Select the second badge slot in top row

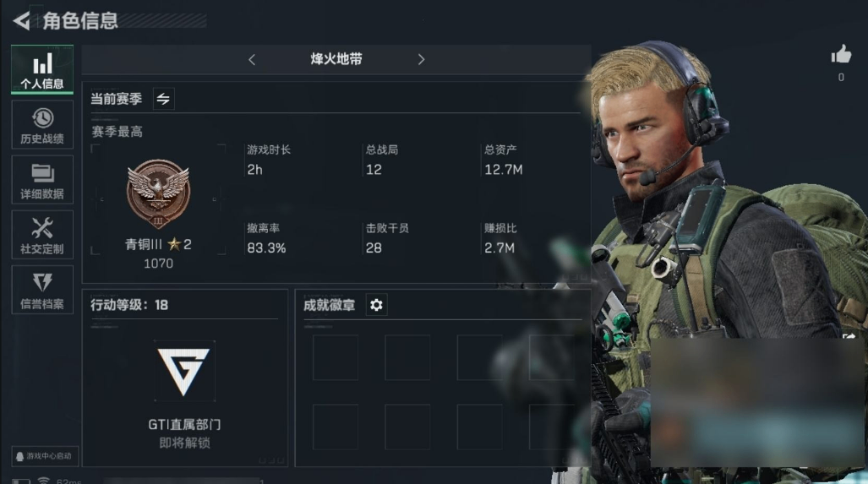click(x=407, y=357)
